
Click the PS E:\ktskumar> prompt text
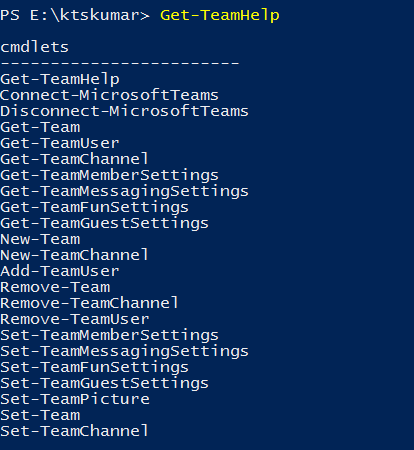coord(75,16)
